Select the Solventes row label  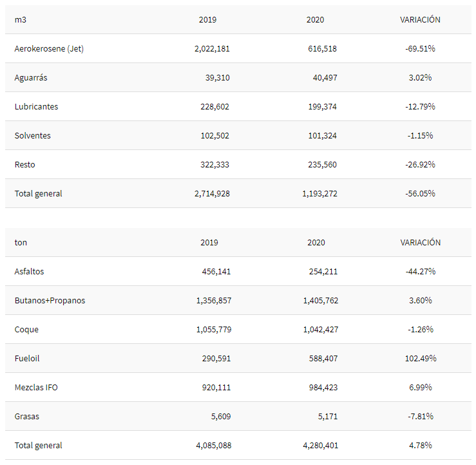point(33,136)
